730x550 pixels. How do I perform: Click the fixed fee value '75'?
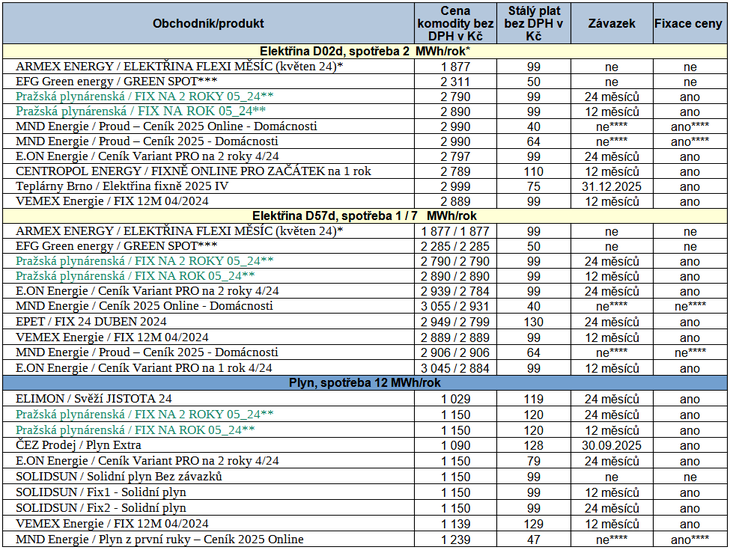tap(534, 187)
